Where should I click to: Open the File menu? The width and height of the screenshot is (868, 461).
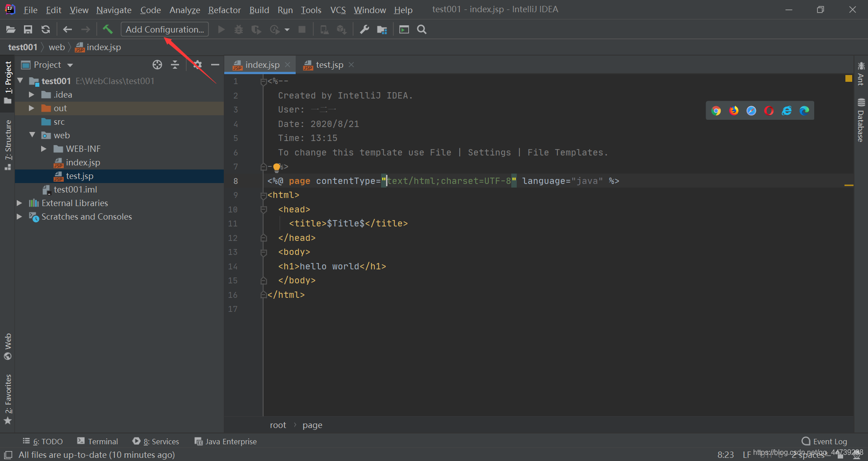point(30,10)
